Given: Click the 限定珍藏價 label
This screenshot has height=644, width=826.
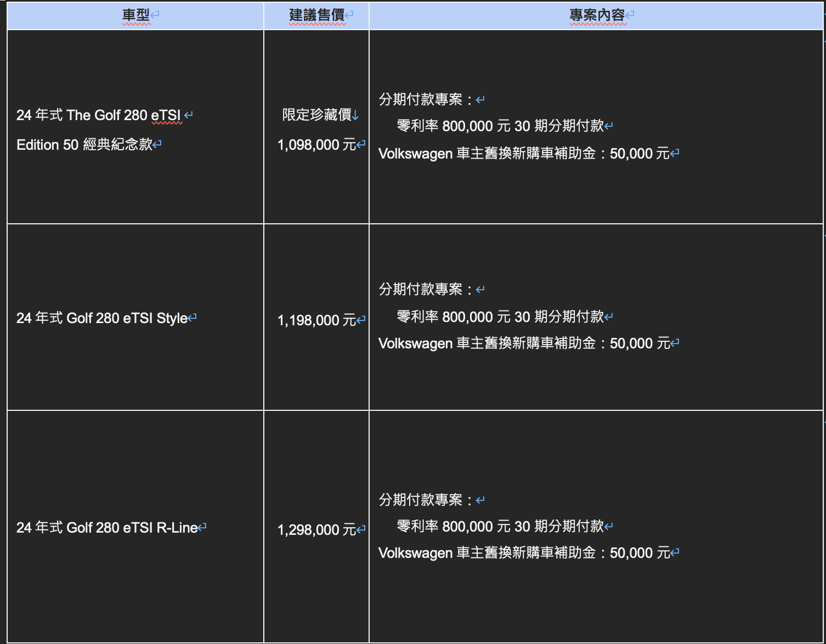Looking at the screenshot, I should [x=316, y=115].
